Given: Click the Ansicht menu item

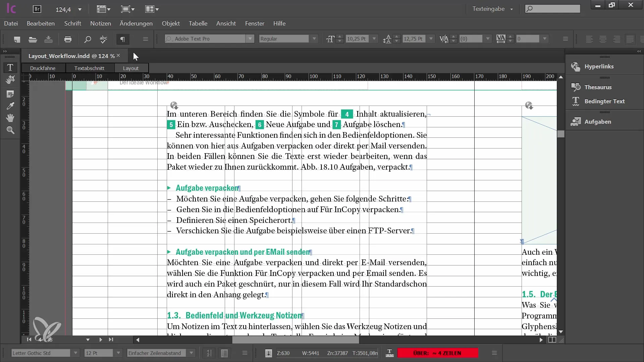Looking at the screenshot, I should point(226,23).
